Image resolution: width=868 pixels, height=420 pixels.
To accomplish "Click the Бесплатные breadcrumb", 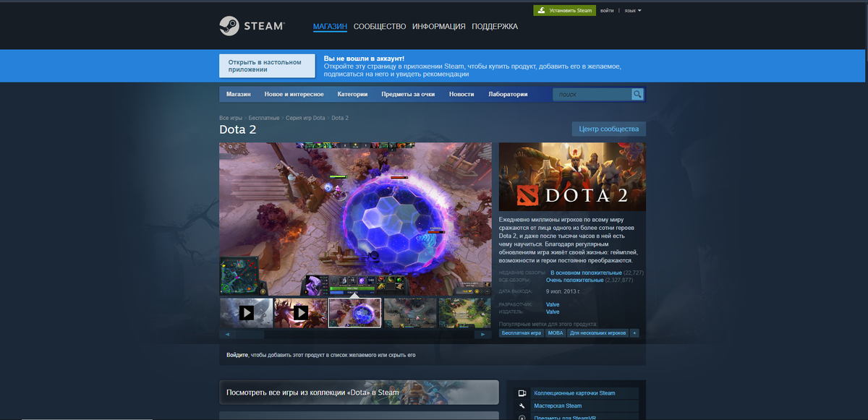I will click(264, 118).
